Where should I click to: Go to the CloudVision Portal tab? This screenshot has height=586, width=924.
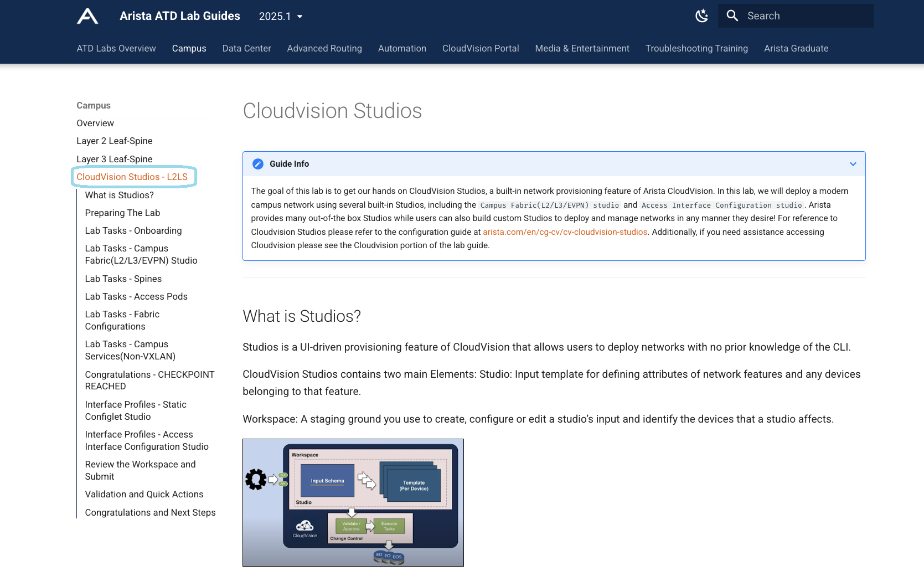(480, 49)
